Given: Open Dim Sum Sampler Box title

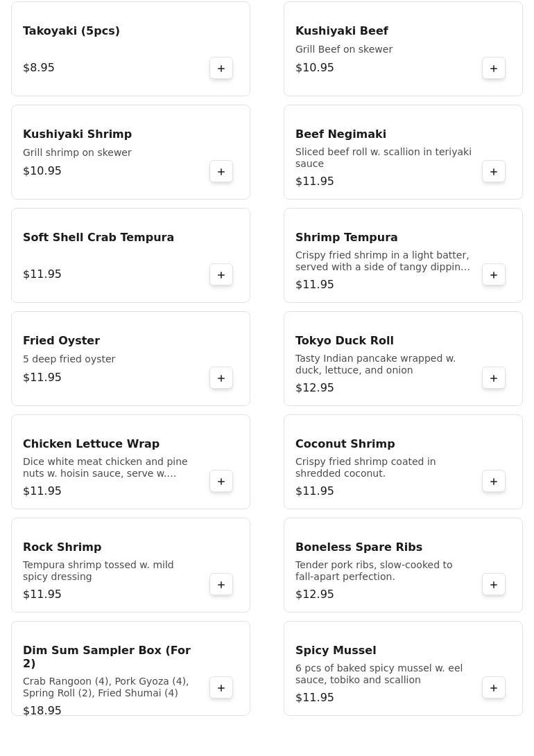Looking at the screenshot, I should coord(107,657).
